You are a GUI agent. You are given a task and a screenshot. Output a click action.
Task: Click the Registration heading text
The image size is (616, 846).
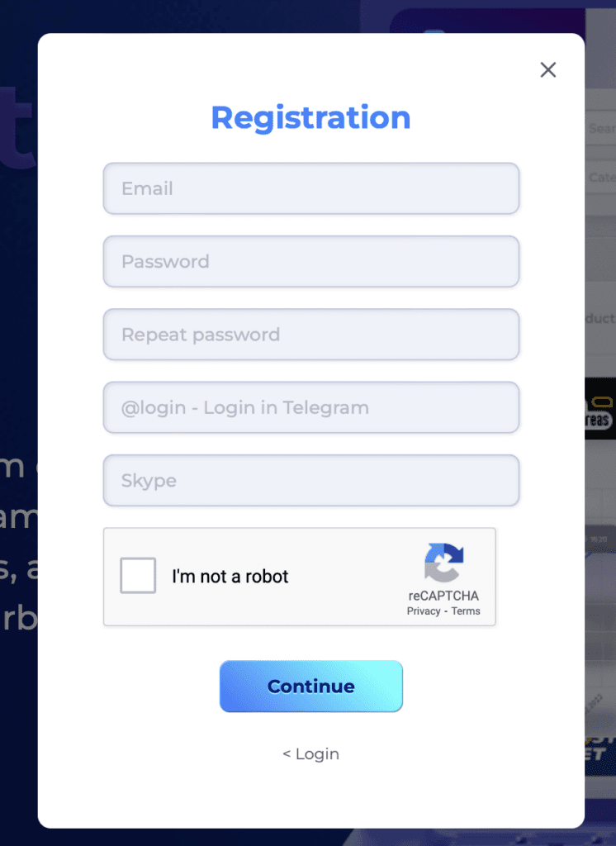(310, 118)
